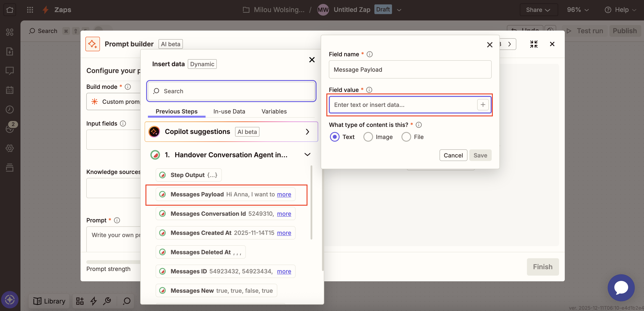The width and height of the screenshot is (644, 311).
Task: Click Save in the field dialog
Action: 480,155
